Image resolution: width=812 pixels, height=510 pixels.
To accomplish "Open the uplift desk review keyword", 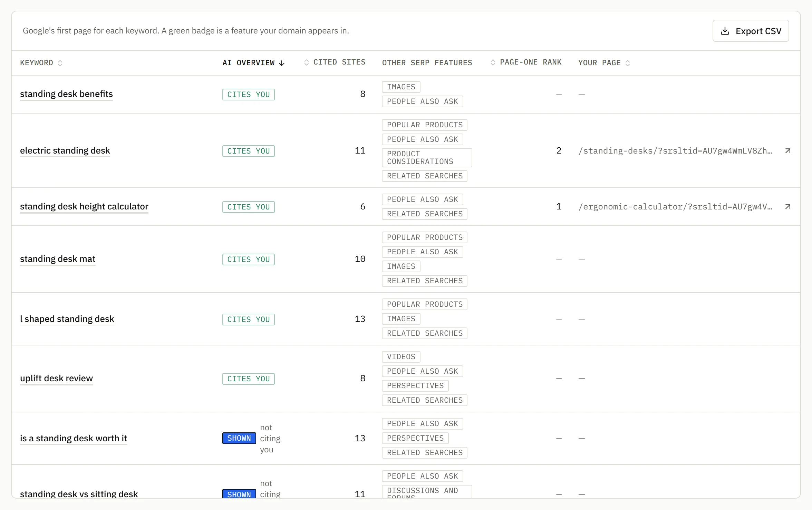I will tap(57, 379).
